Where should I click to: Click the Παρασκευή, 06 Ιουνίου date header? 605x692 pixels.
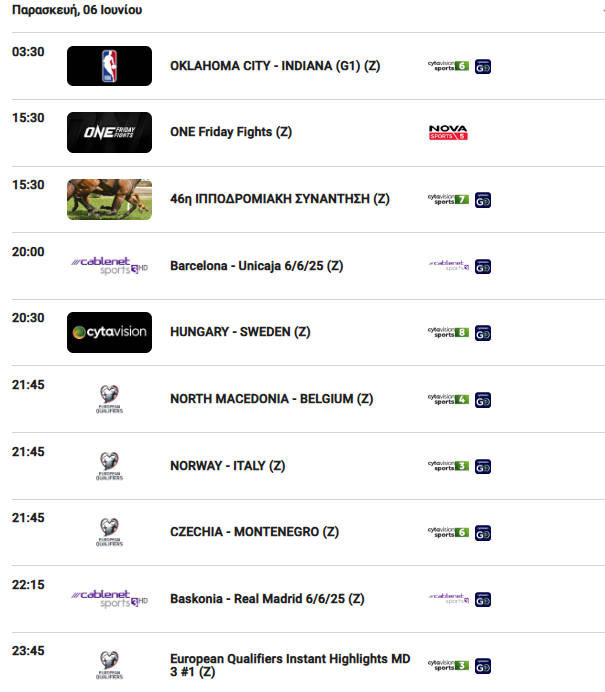[77, 10]
